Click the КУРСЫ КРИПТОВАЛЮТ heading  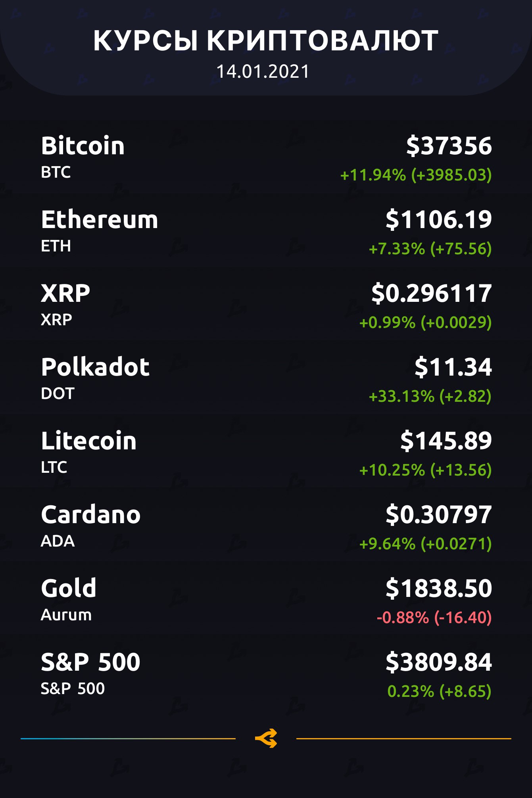click(x=266, y=40)
